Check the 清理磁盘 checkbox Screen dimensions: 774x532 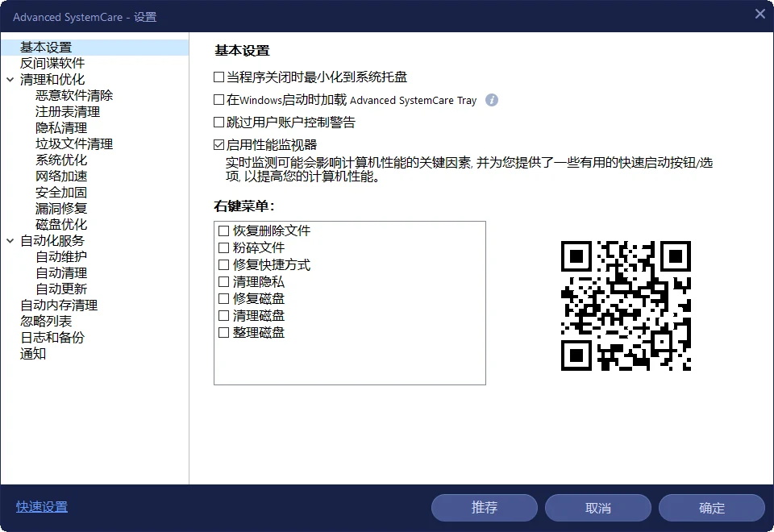pos(223,316)
